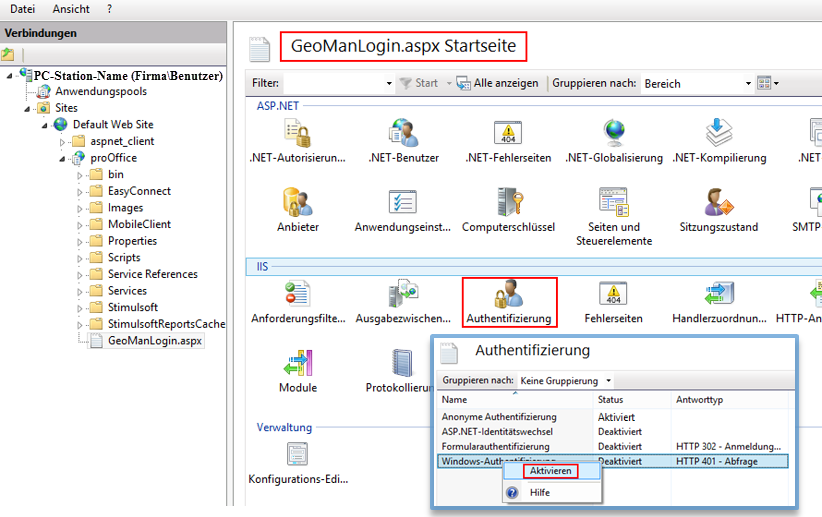The image size is (822, 517).
Task: Select the StimulsoftReportsCache folder
Action: [166, 324]
